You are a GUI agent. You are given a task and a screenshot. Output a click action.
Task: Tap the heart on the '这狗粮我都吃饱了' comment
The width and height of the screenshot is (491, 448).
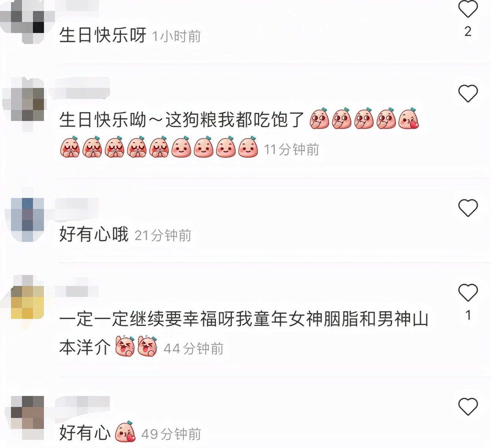coord(468,93)
